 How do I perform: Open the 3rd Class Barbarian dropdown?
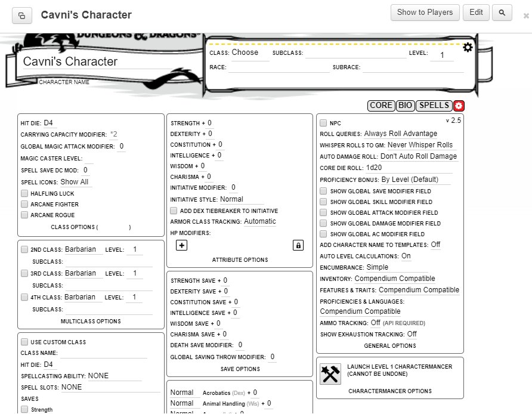83,273
